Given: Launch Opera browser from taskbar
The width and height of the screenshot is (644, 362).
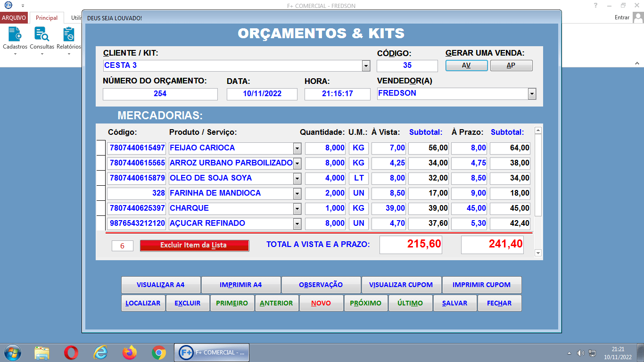Looking at the screenshot, I should click(x=71, y=353).
